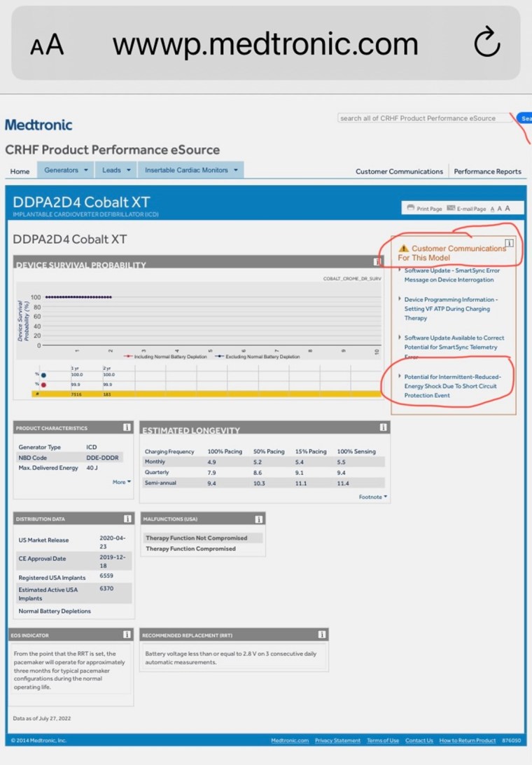Open info icon for Recommended Replacement (RRT)

pos(322,634)
